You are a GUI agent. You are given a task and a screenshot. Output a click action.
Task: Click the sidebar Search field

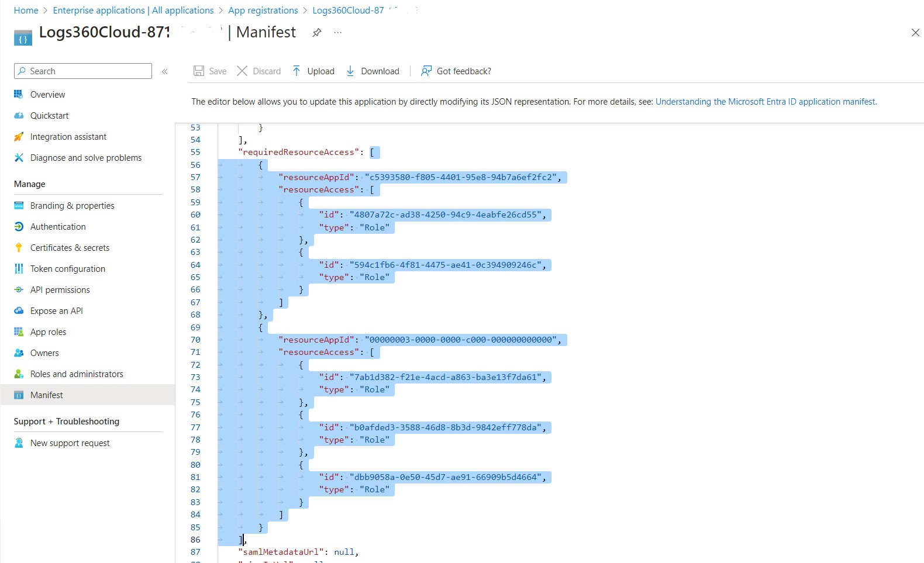click(x=82, y=71)
